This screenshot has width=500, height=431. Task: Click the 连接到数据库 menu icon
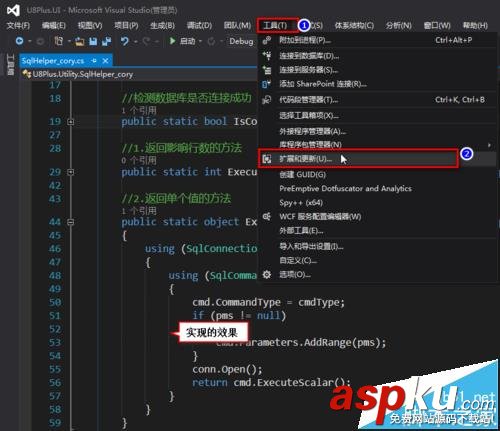(267, 56)
